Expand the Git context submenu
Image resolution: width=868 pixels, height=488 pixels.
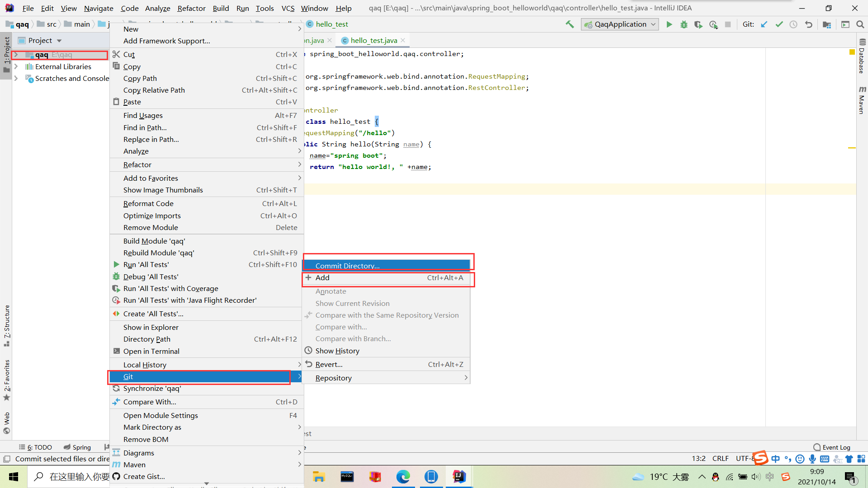[x=203, y=376]
